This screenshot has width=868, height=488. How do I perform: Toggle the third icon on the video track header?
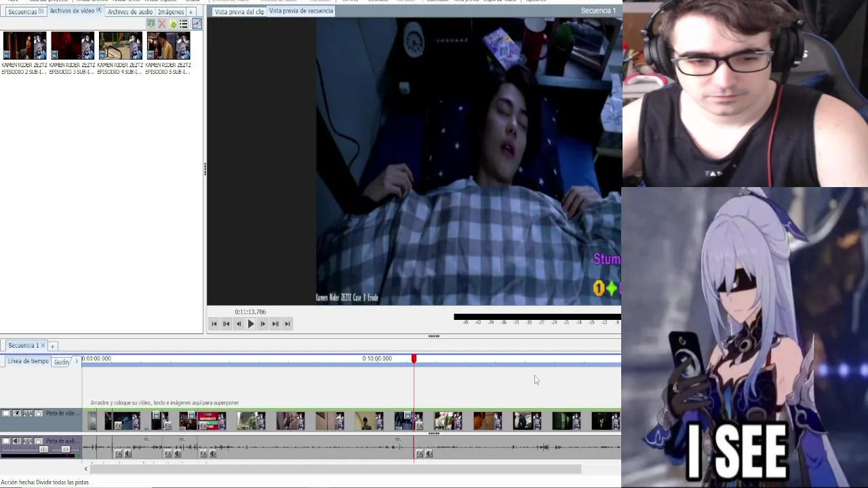pyautogui.click(x=28, y=413)
